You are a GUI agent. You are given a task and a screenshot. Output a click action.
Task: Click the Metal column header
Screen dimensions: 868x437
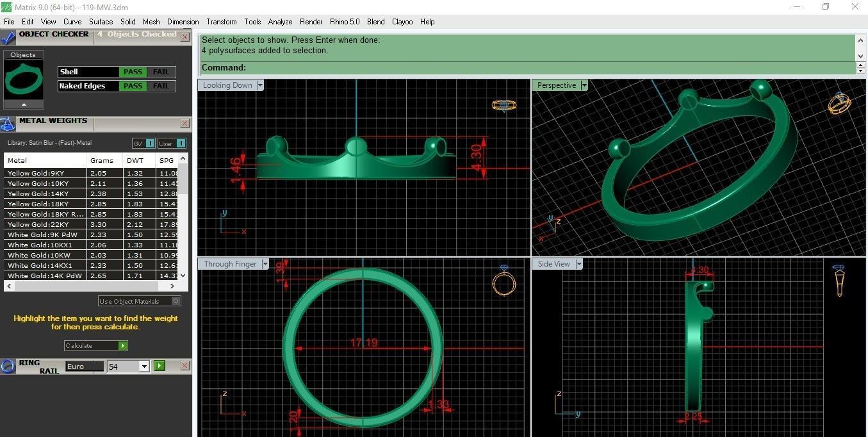coord(45,160)
